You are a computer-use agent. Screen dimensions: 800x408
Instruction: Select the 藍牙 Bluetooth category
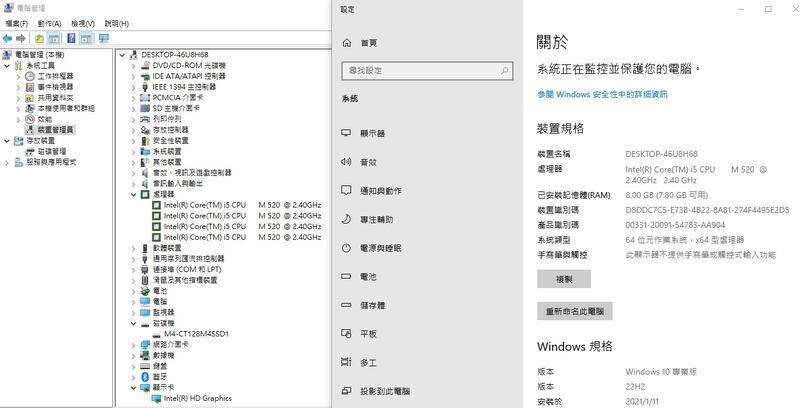coord(160,377)
